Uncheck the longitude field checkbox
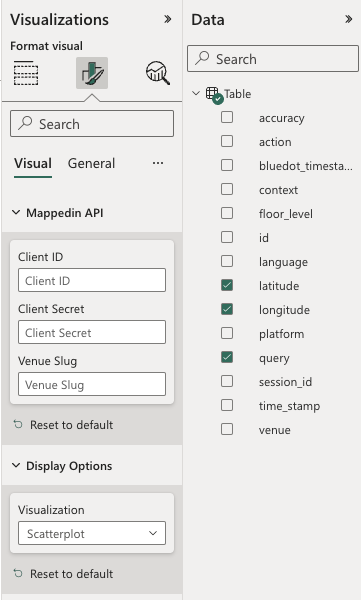The image size is (361, 600). click(x=227, y=309)
